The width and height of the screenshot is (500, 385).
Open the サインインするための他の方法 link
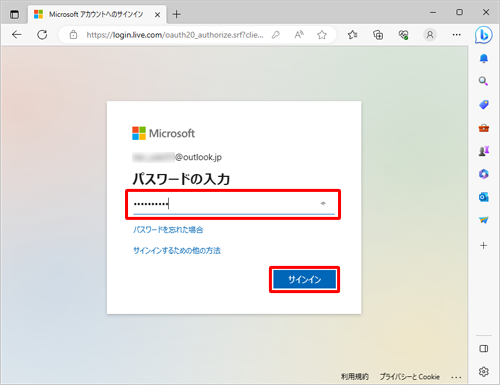pos(177,250)
